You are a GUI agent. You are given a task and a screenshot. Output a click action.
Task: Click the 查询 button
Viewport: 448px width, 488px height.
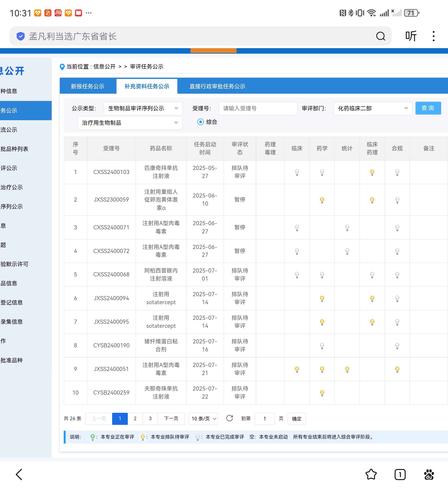click(428, 108)
